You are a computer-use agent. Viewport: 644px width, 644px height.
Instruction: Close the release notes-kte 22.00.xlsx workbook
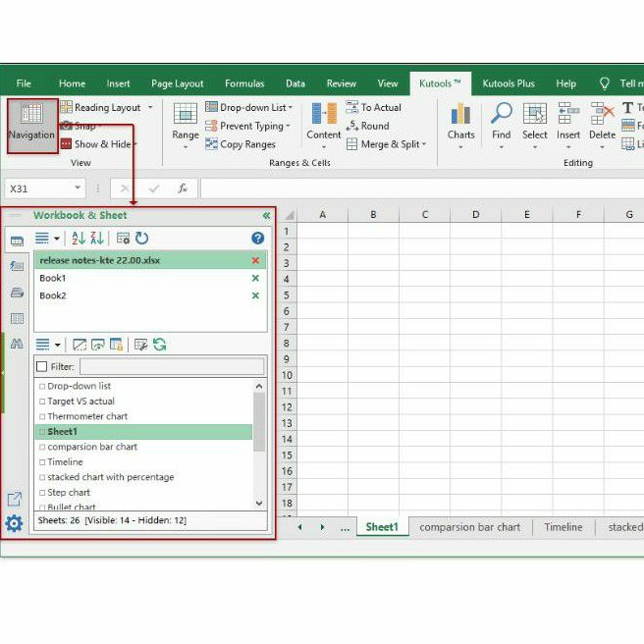256,260
